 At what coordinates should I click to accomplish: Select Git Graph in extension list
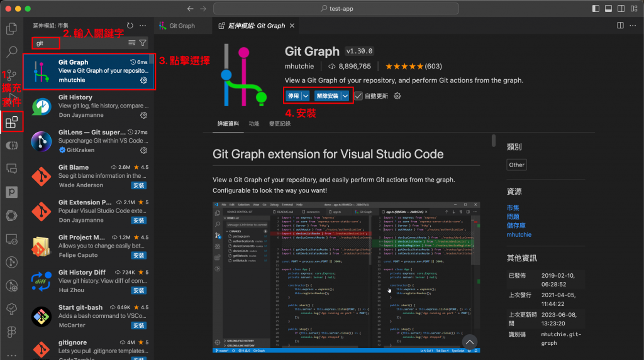tap(89, 71)
